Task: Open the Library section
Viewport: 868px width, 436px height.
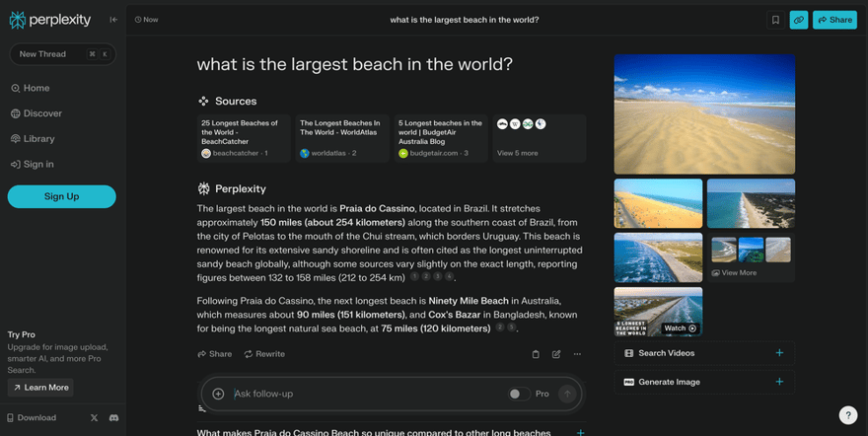Action: 33,139
